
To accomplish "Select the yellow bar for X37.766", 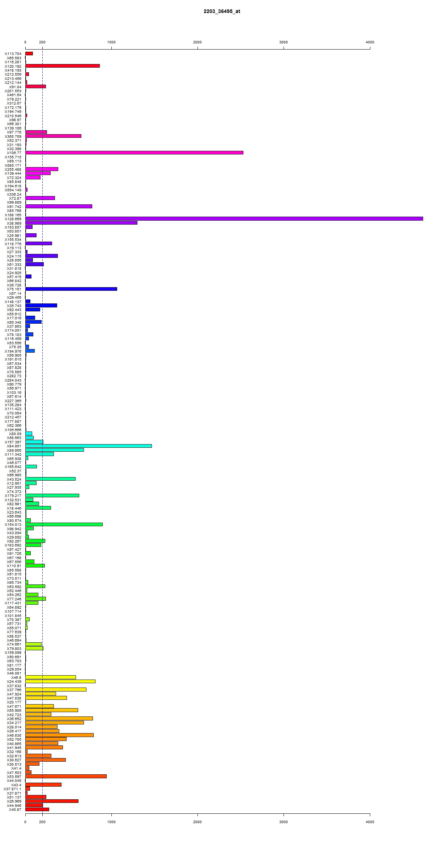I will (x=56, y=690).
